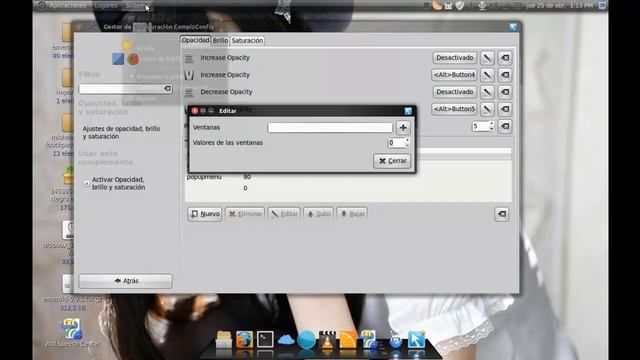Click the Subir button
This screenshot has height=360, width=640.
click(318, 214)
